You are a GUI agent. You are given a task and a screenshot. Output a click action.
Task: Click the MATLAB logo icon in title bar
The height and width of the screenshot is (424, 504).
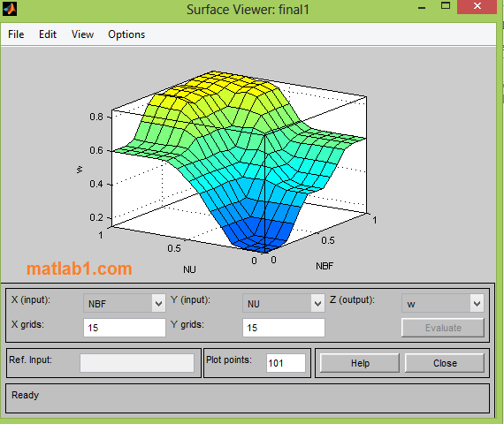coord(10,9)
